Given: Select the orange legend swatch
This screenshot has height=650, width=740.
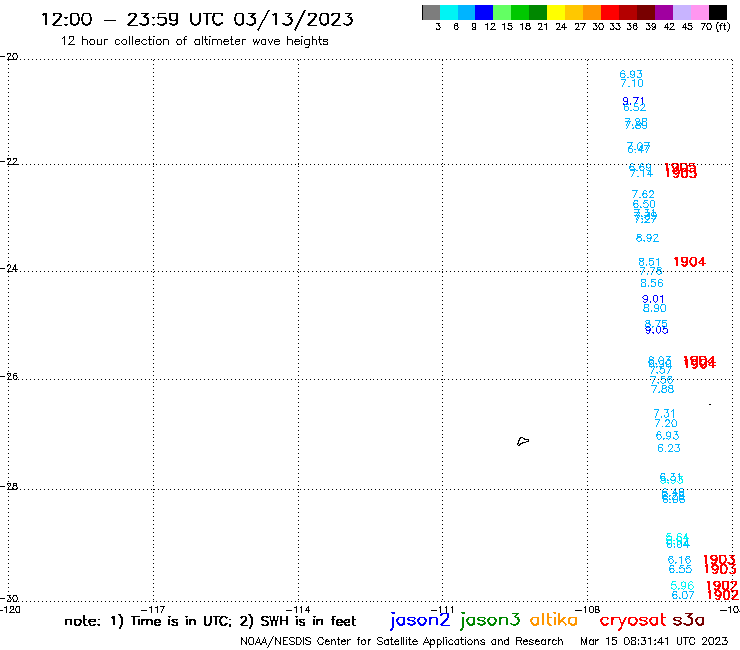Looking at the screenshot, I should (592, 12).
